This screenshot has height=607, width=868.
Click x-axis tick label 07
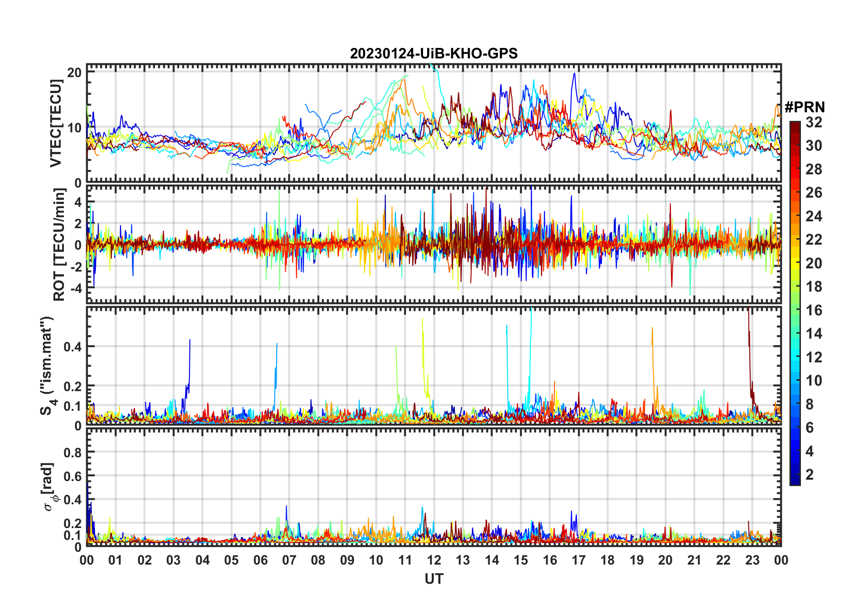tap(289, 560)
